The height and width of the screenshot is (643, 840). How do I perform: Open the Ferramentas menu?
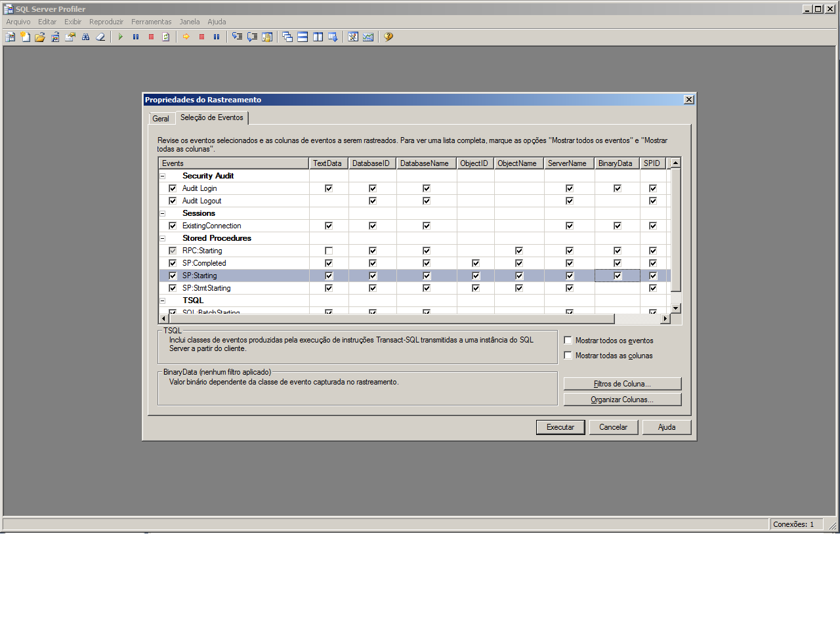click(152, 22)
